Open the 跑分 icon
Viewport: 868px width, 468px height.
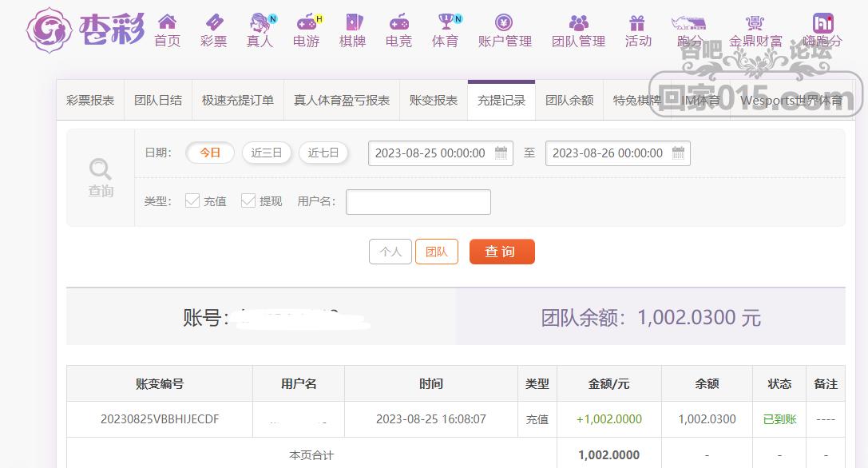click(688, 22)
